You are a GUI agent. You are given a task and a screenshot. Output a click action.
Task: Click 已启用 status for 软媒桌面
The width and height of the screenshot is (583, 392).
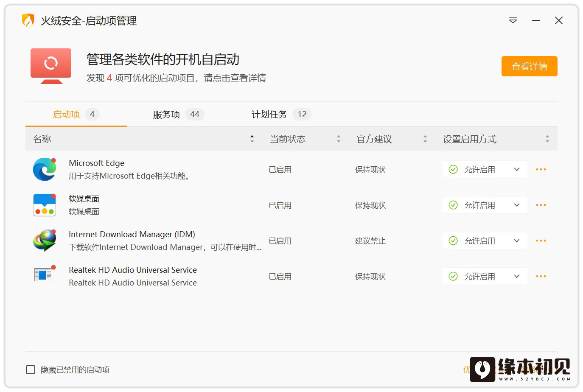click(x=280, y=205)
